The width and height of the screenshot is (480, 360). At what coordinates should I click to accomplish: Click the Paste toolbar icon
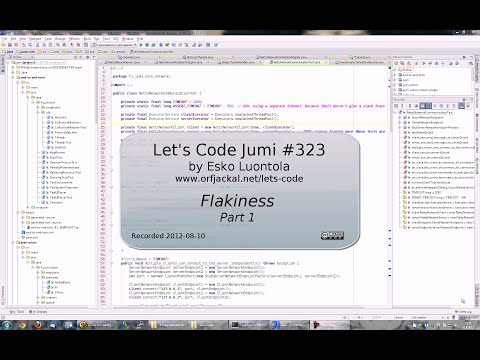pyautogui.click(x=50, y=45)
